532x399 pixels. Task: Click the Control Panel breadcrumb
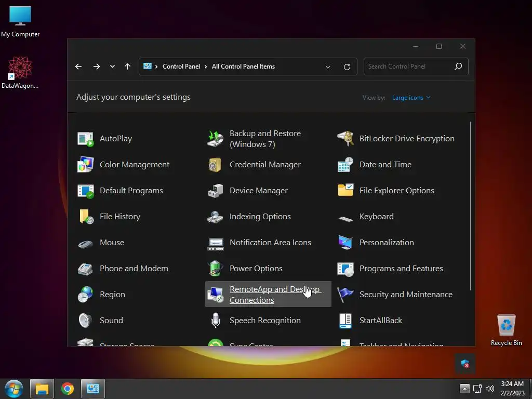point(181,66)
